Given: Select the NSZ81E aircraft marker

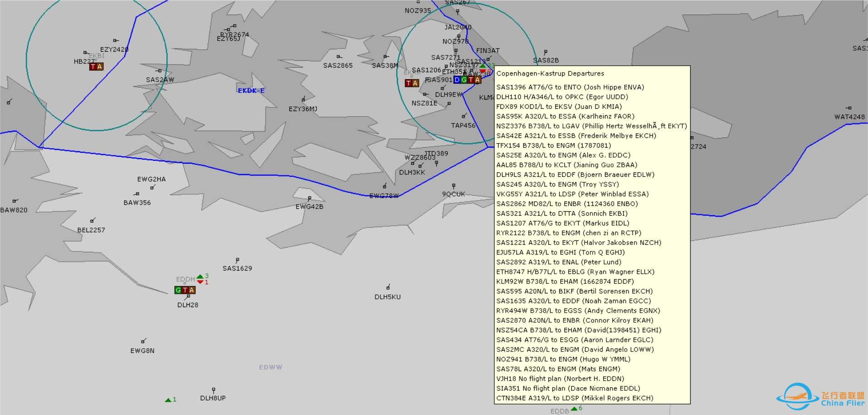Looking at the screenshot, I should pyautogui.click(x=425, y=95).
